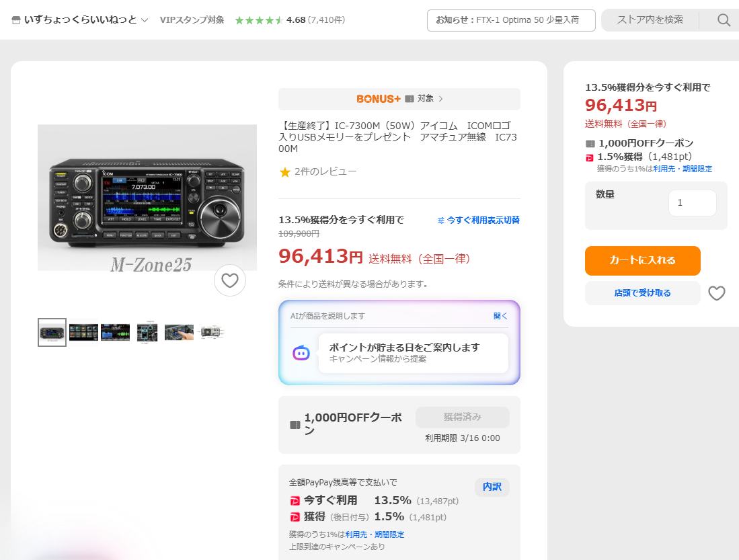The width and height of the screenshot is (739, 560).
Task: Select the second product thumbnail image
Action: [83, 332]
